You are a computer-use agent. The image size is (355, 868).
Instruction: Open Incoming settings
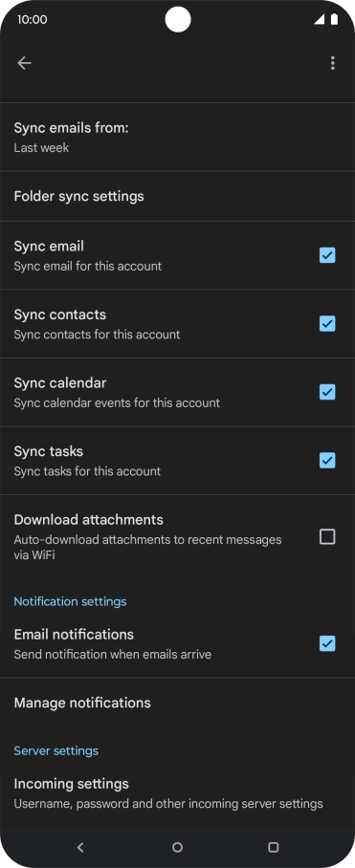pos(177,793)
